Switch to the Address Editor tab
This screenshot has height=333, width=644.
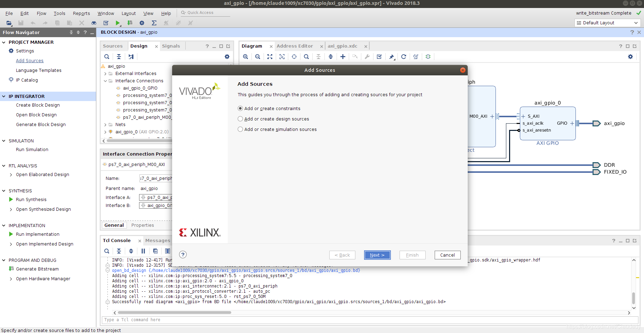(x=295, y=46)
